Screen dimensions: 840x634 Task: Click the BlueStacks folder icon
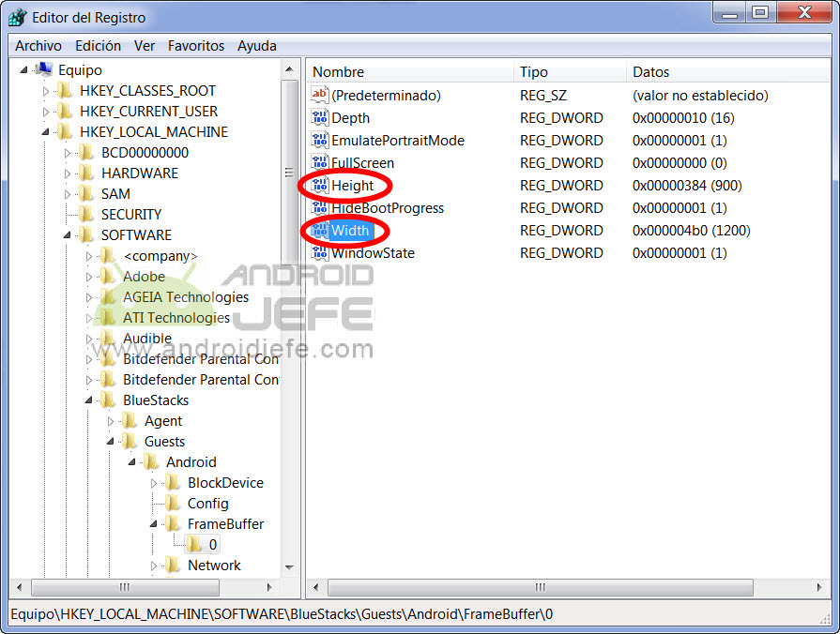tap(108, 400)
